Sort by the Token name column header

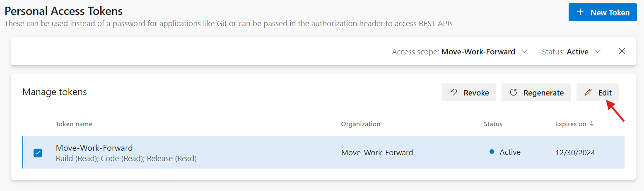(x=74, y=124)
